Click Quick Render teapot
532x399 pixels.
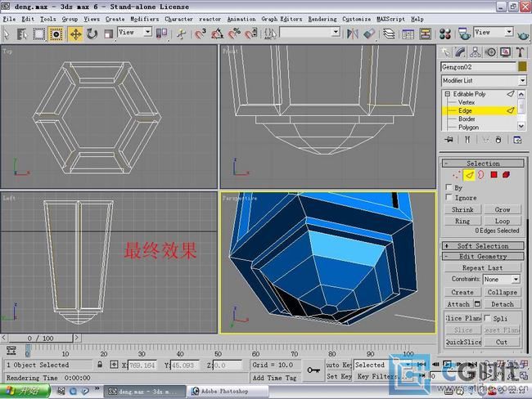(523, 34)
